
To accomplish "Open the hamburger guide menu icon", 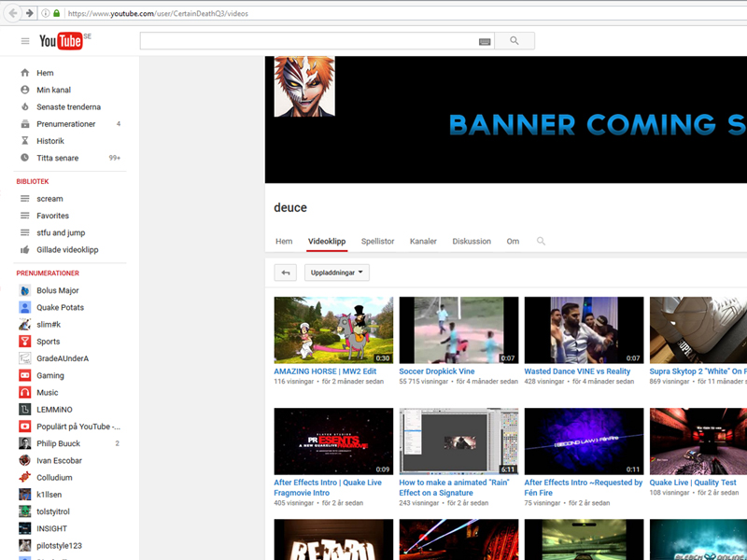I will 25,41.
